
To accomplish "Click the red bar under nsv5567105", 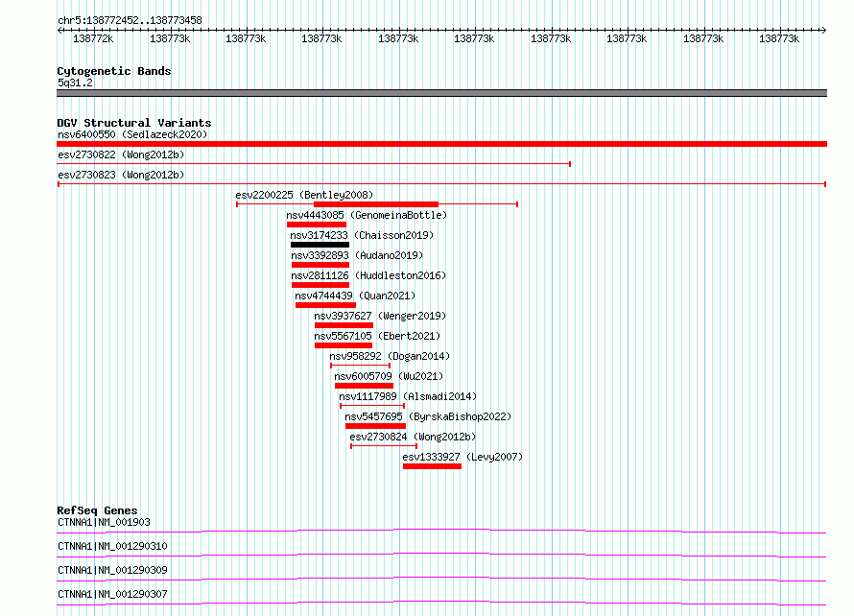I will [x=344, y=345].
